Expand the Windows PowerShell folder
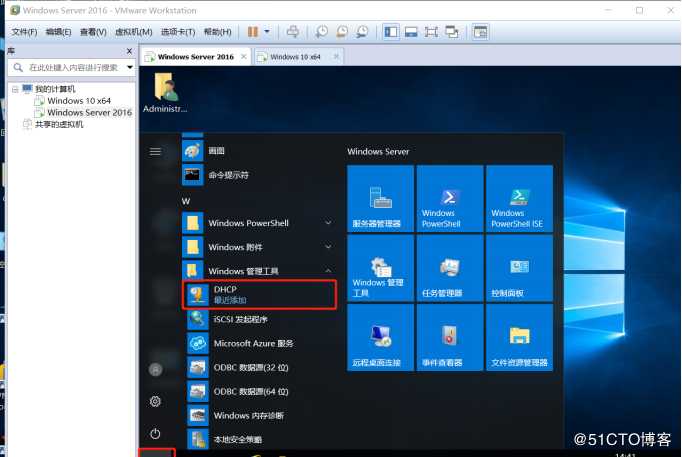The image size is (682, 457). pyautogui.click(x=259, y=223)
